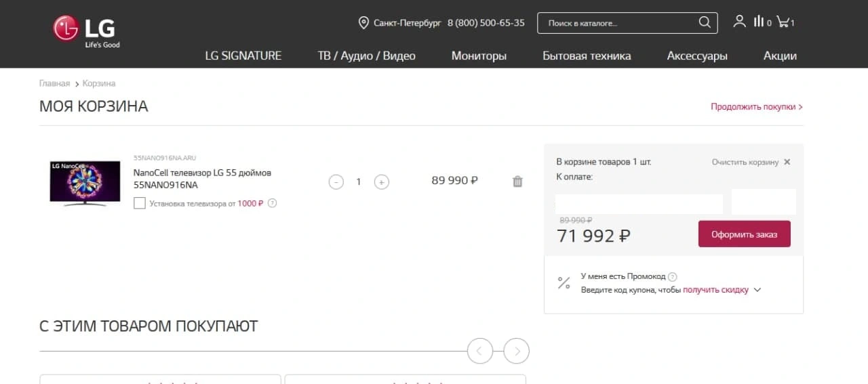This screenshot has width=868, height=384.
Task: Click the 55NANO916NA.ARU model code
Action: [165, 158]
